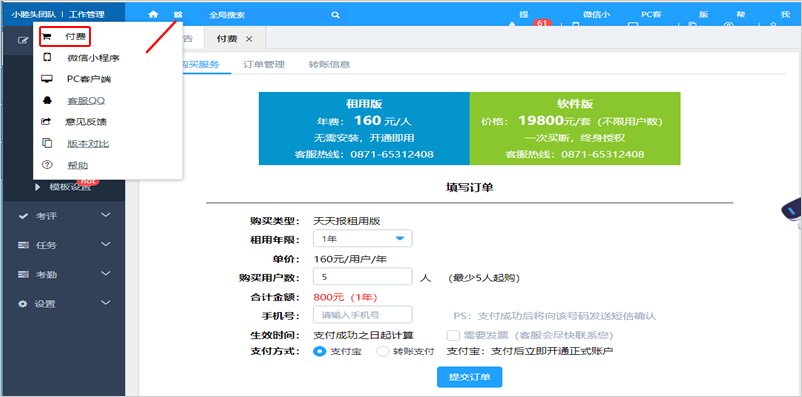The image size is (802, 397).
Task: Click the 最少5人起购 note
Action: click(484, 278)
